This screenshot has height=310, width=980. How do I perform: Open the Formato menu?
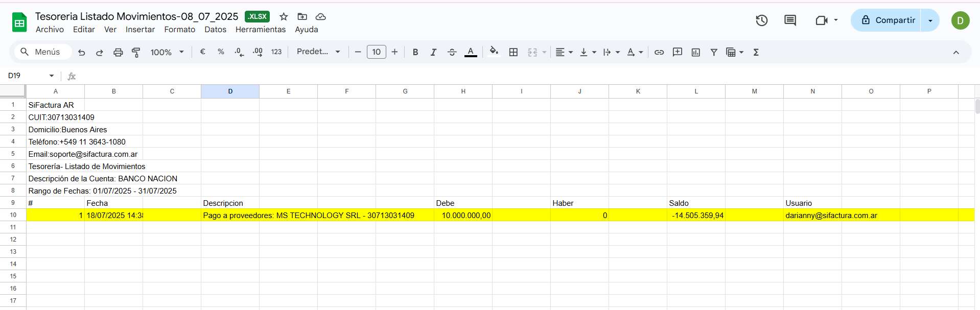click(x=179, y=30)
